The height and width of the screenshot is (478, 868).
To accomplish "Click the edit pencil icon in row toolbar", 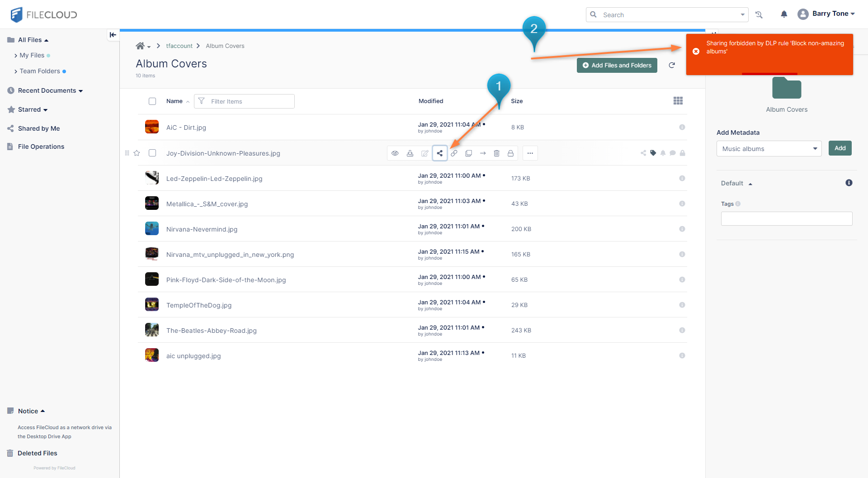I will [425, 153].
